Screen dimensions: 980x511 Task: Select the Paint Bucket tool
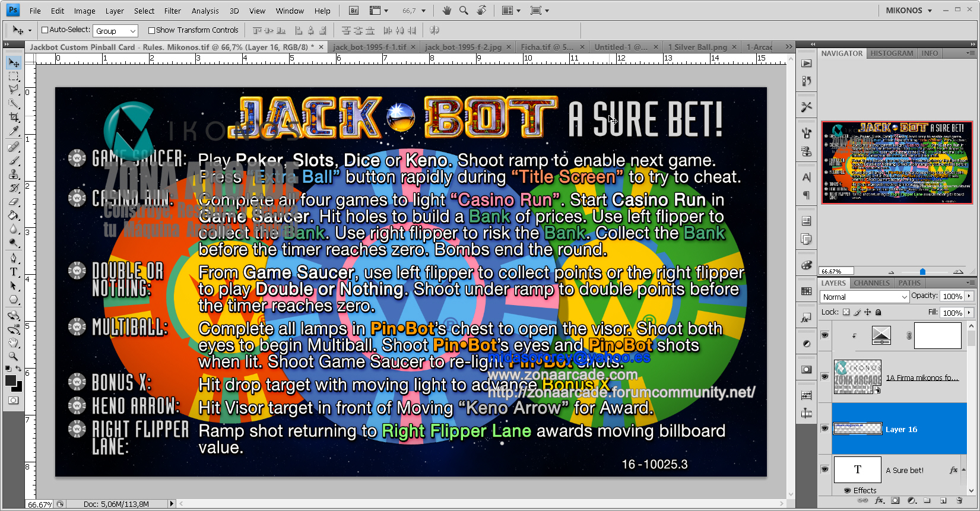(x=14, y=215)
